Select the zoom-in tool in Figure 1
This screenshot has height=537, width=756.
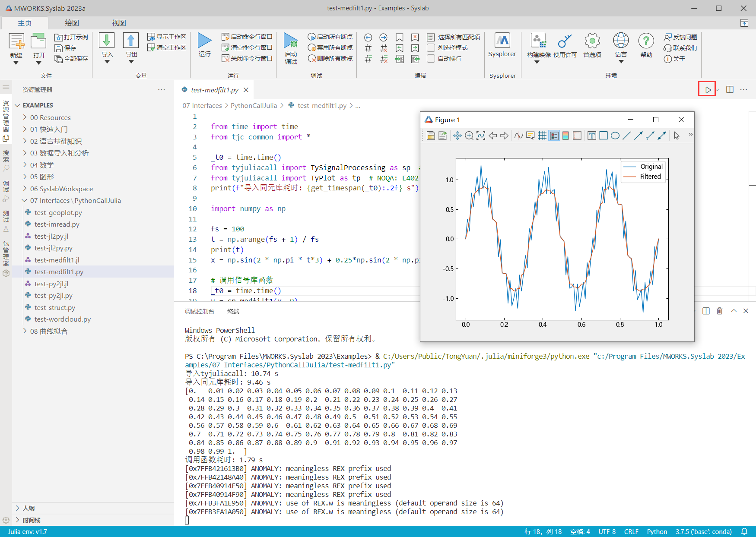coord(469,136)
